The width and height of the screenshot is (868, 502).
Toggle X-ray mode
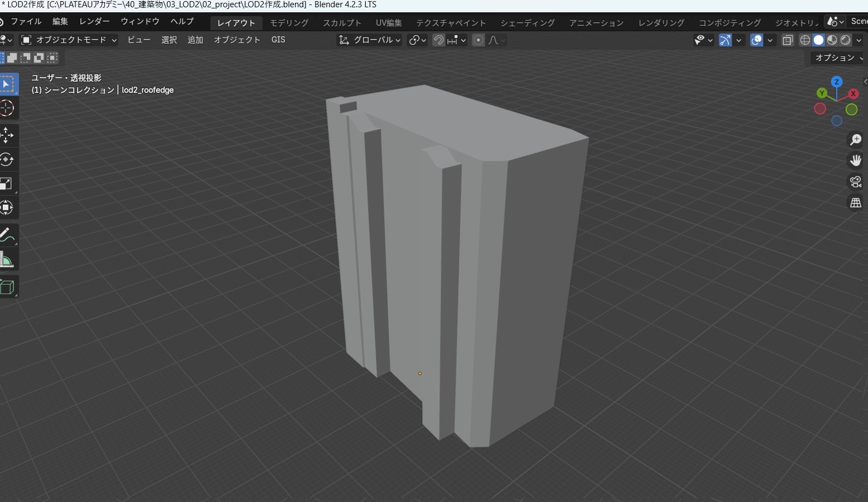[788, 40]
